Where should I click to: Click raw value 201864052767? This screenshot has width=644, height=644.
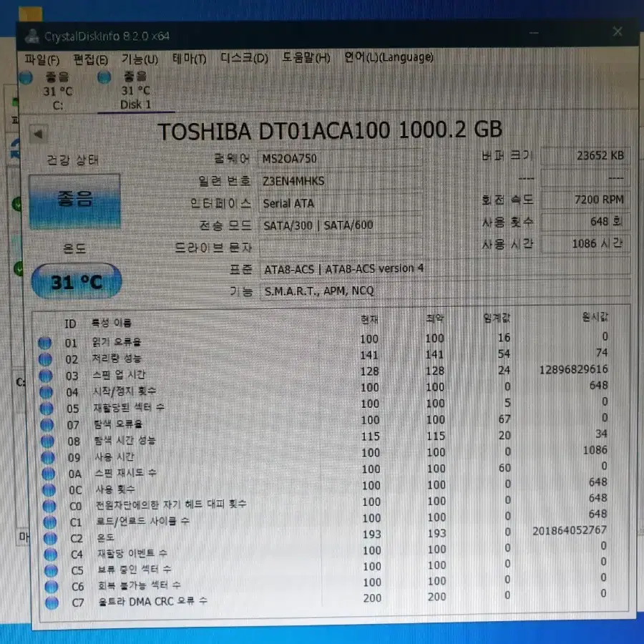click(570, 530)
